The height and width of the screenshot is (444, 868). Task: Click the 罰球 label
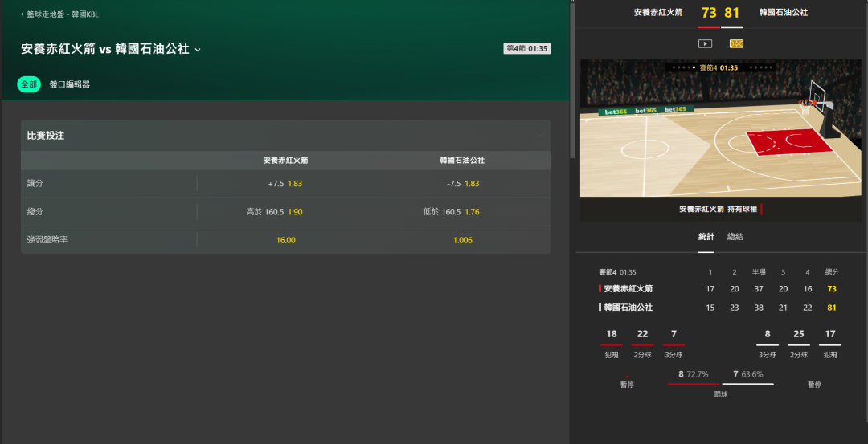(x=721, y=394)
